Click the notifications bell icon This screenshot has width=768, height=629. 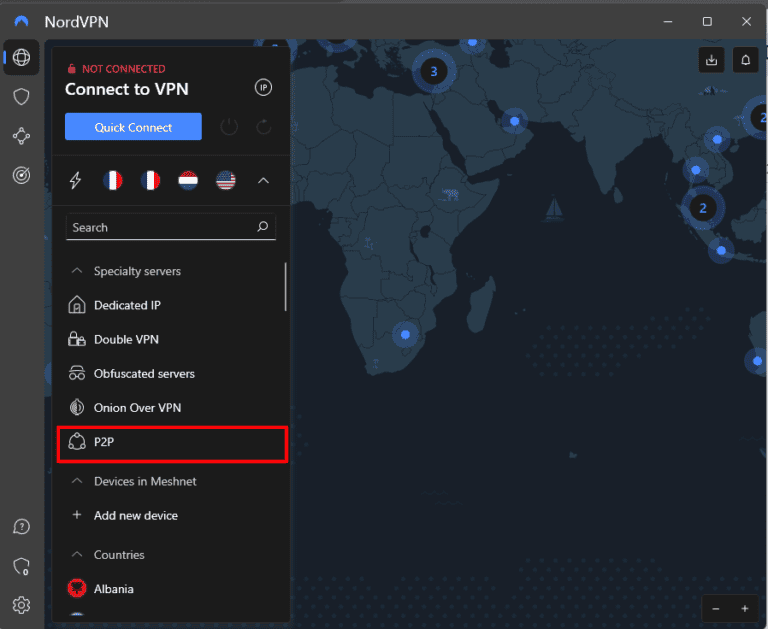(745, 60)
